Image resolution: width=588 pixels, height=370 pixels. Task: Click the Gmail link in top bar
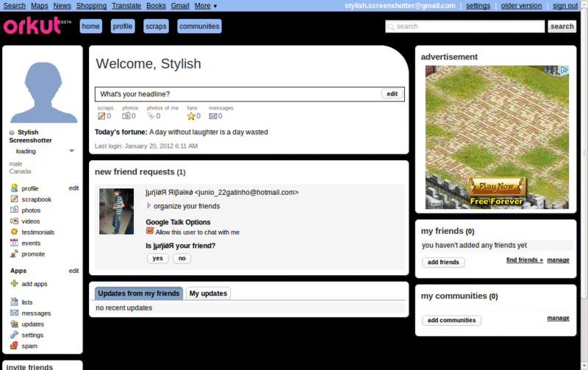click(180, 6)
